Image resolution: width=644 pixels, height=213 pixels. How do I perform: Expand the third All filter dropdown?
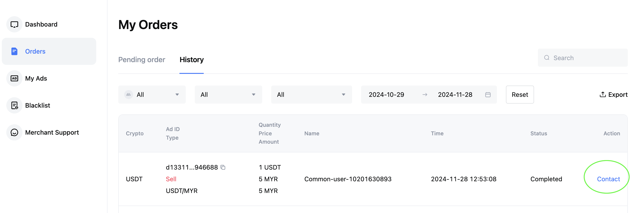pyautogui.click(x=311, y=95)
